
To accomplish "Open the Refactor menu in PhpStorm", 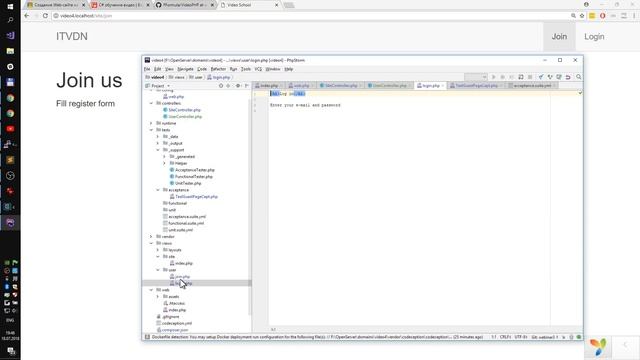I will coord(218,69).
